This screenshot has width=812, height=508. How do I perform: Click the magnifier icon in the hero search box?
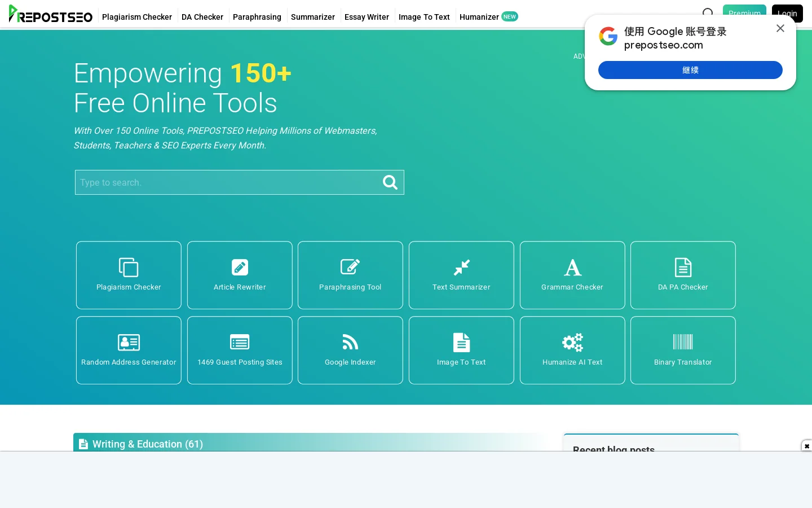390,182
